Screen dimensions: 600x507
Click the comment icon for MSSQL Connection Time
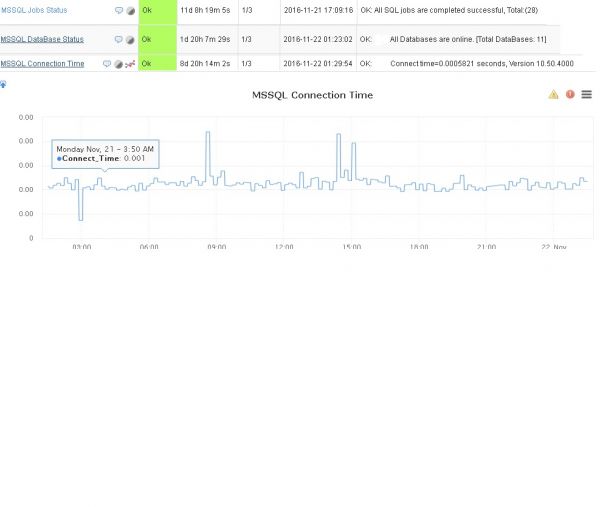107,64
